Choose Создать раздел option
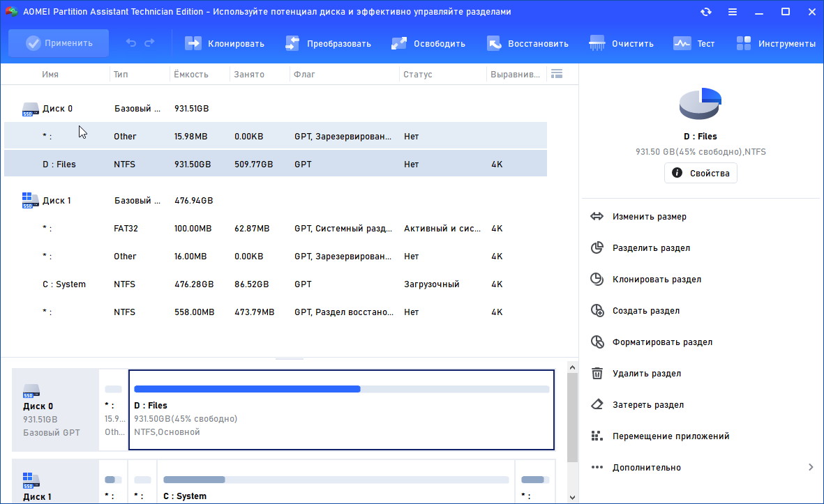The image size is (824, 504). pos(646,311)
